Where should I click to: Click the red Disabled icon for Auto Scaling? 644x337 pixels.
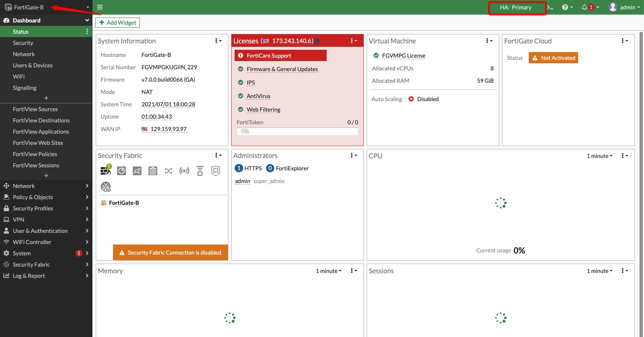[x=411, y=99]
